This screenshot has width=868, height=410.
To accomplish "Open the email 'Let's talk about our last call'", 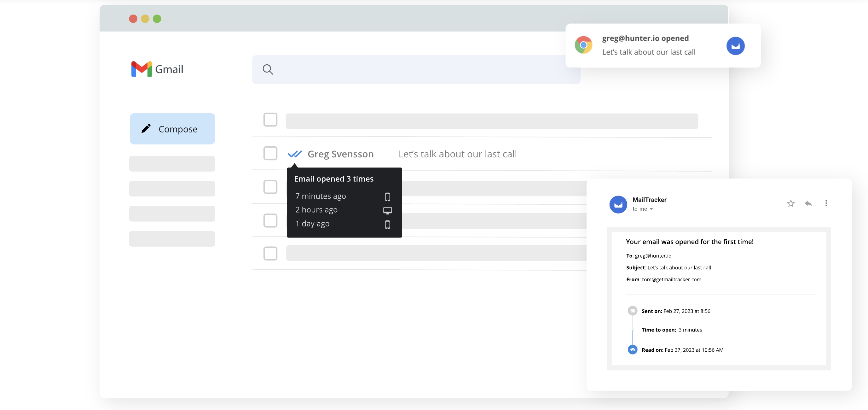I will click(x=458, y=154).
